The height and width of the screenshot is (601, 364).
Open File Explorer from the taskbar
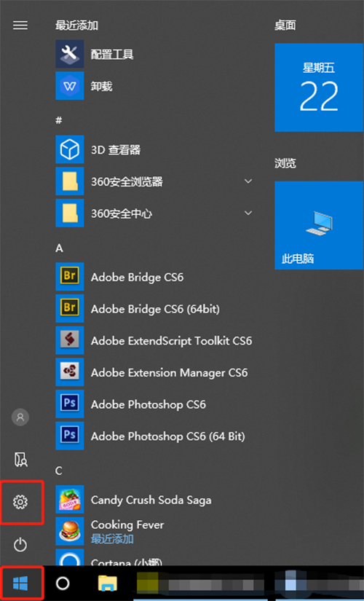(x=108, y=583)
